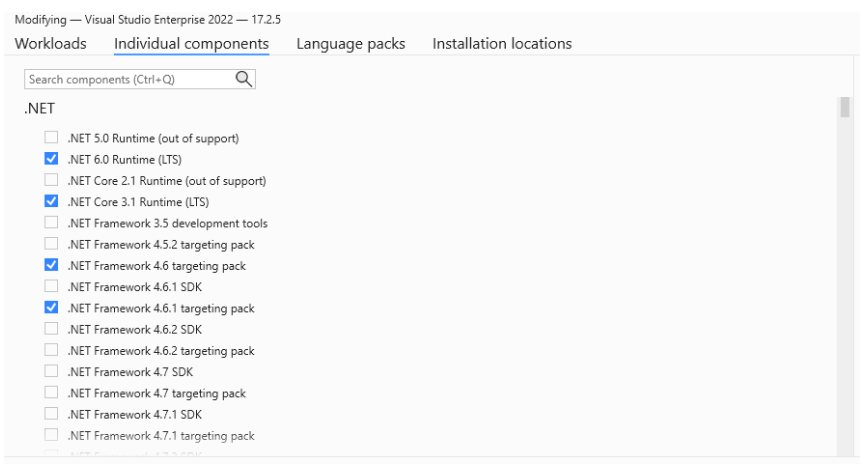The image size is (861, 466).
Task: Select .NET Framework 4.7.1 SDK checkbox
Action: [x=51, y=413]
